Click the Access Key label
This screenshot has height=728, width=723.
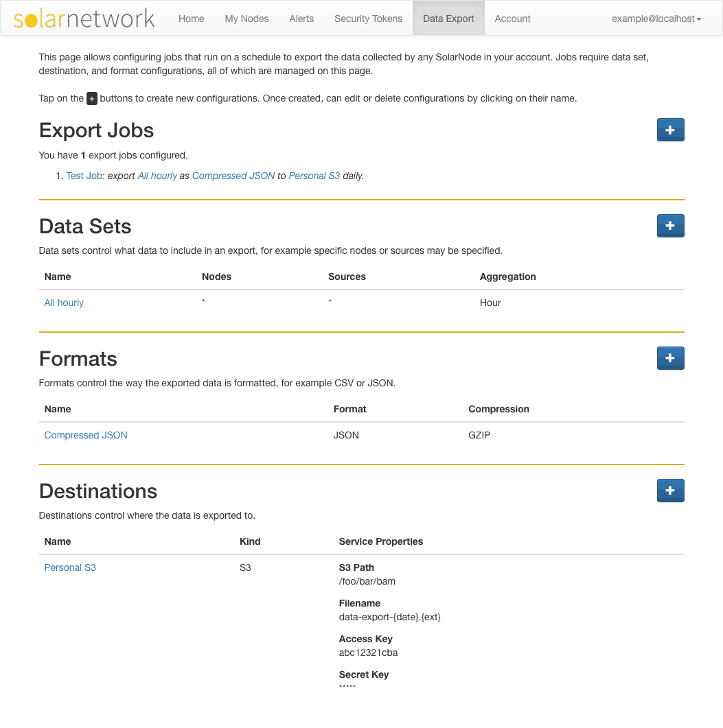[x=365, y=639]
